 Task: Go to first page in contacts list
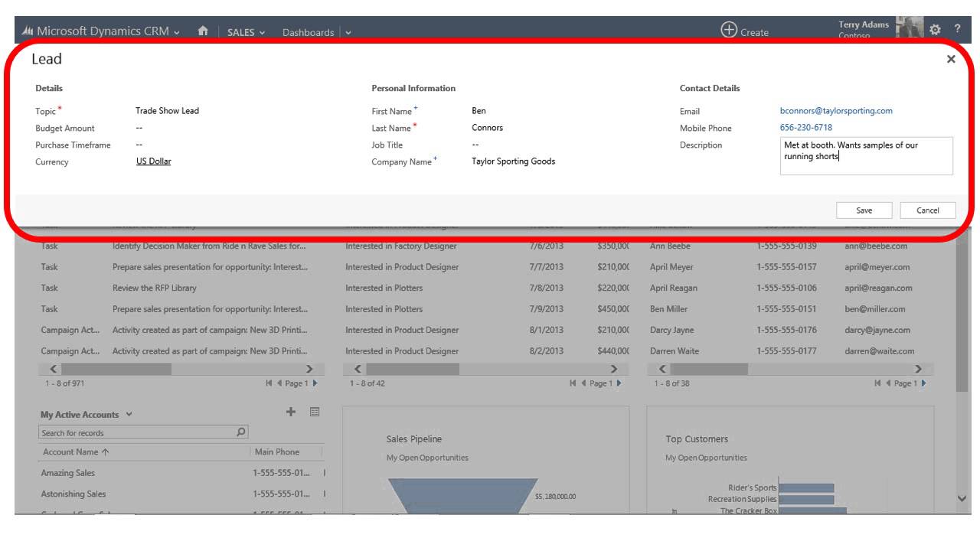878,383
